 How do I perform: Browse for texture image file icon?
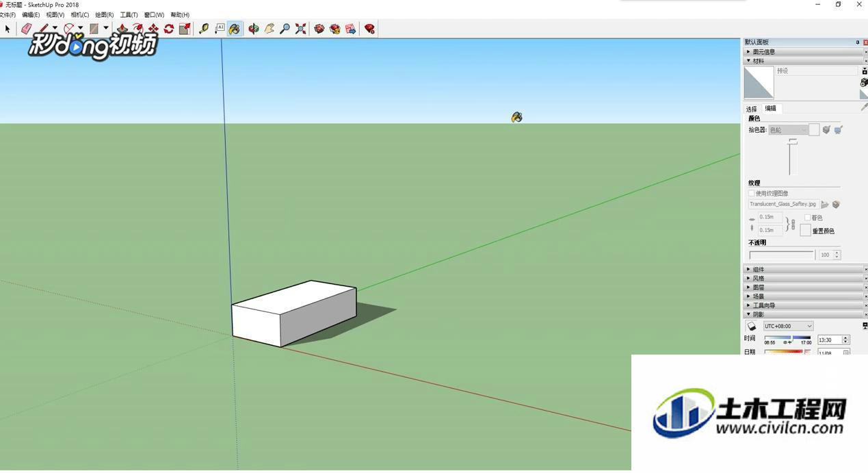(825, 205)
